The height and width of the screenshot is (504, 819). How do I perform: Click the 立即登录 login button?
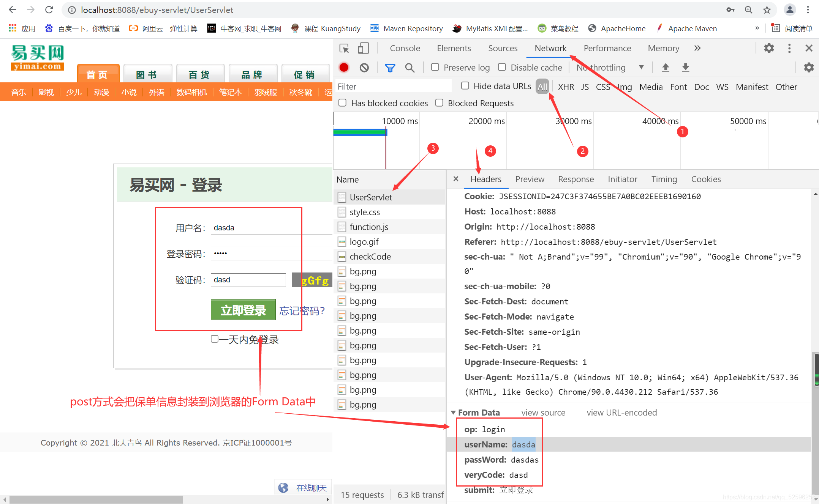pos(243,310)
